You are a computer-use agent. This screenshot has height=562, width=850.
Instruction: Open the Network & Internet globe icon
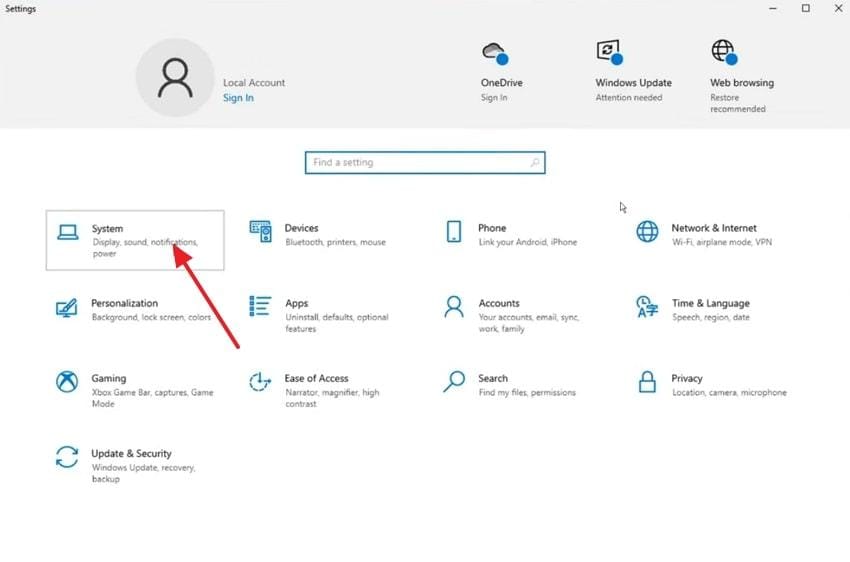click(x=647, y=231)
